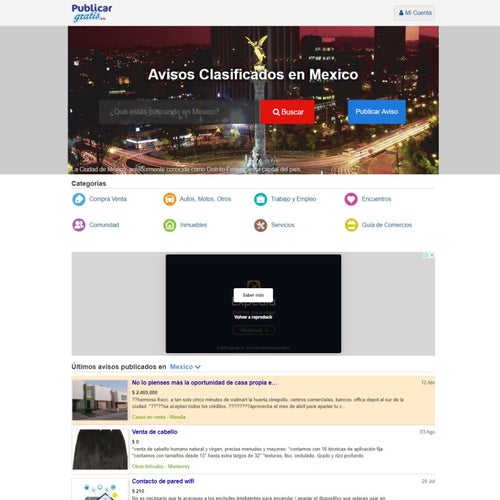Open the Comunidad category link

(104, 225)
